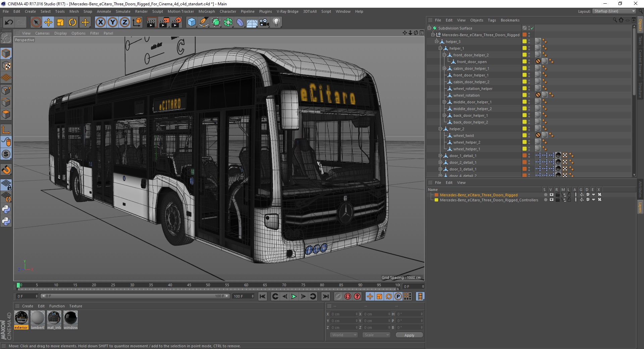Open the World coordinate dropdown

pyautogui.click(x=344, y=335)
